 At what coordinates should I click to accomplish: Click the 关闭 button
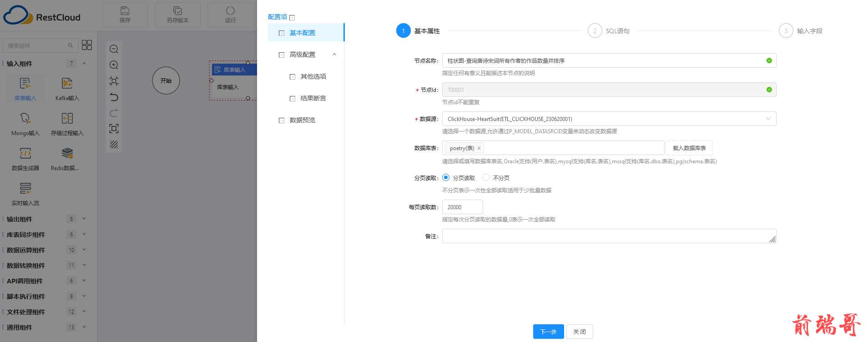[x=580, y=332]
